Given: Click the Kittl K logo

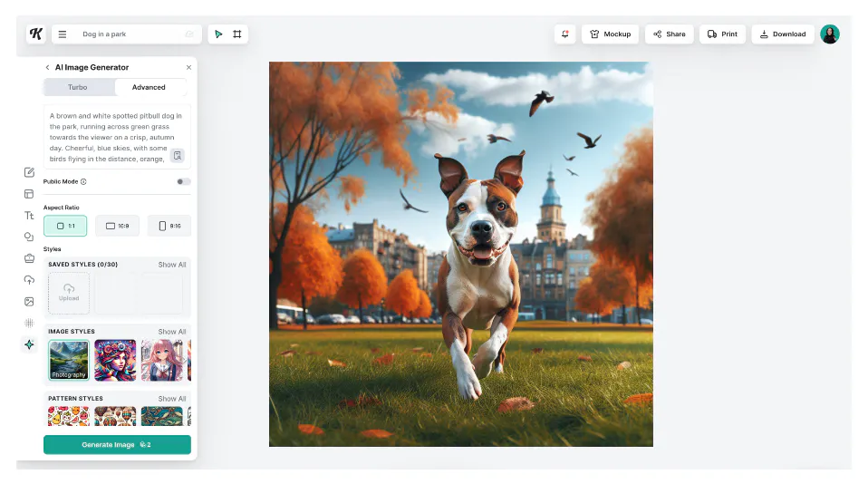Looking at the screenshot, I should tap(36, 34).
